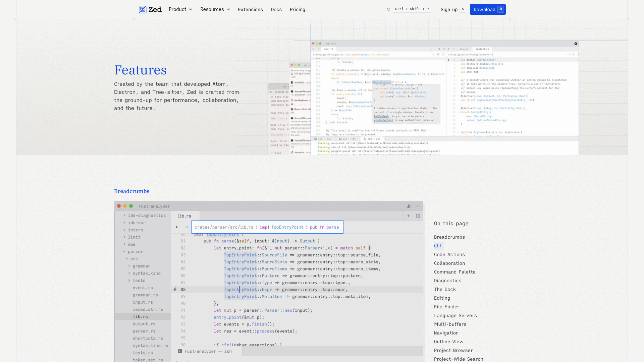Click the plus icon beside lib.rs tab bar

pos(409,216)
